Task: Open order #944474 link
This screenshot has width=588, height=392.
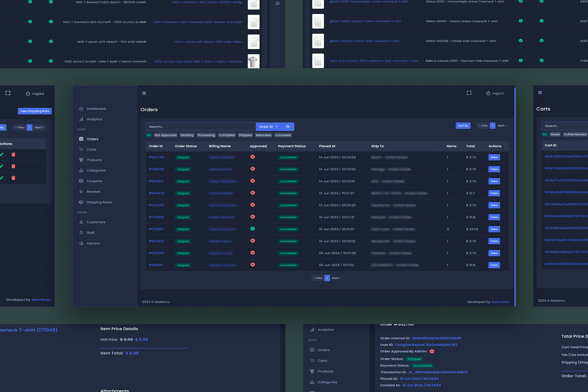Action: (156, 193)
